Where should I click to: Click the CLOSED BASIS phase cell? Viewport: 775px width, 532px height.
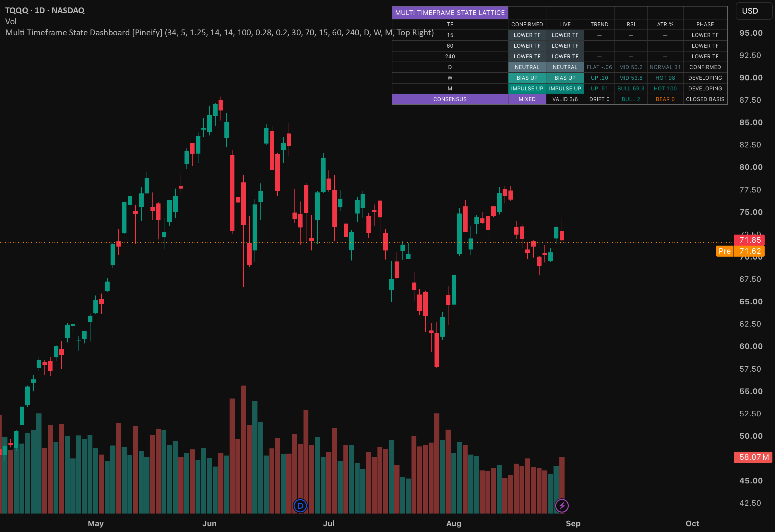coord(705,99)
